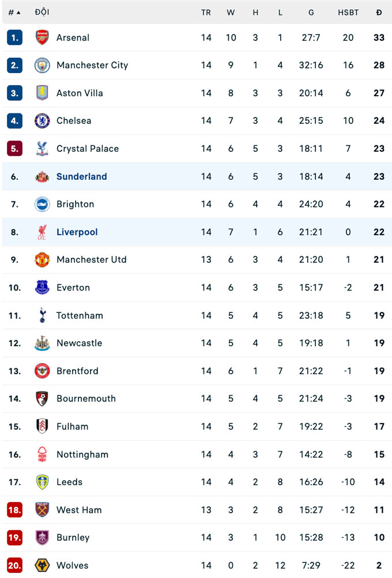Click the Crystal Palace eagle crest

[42, 149]
